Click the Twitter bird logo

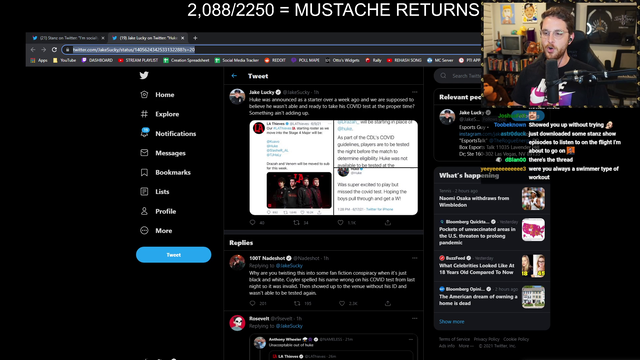[144, 75]
